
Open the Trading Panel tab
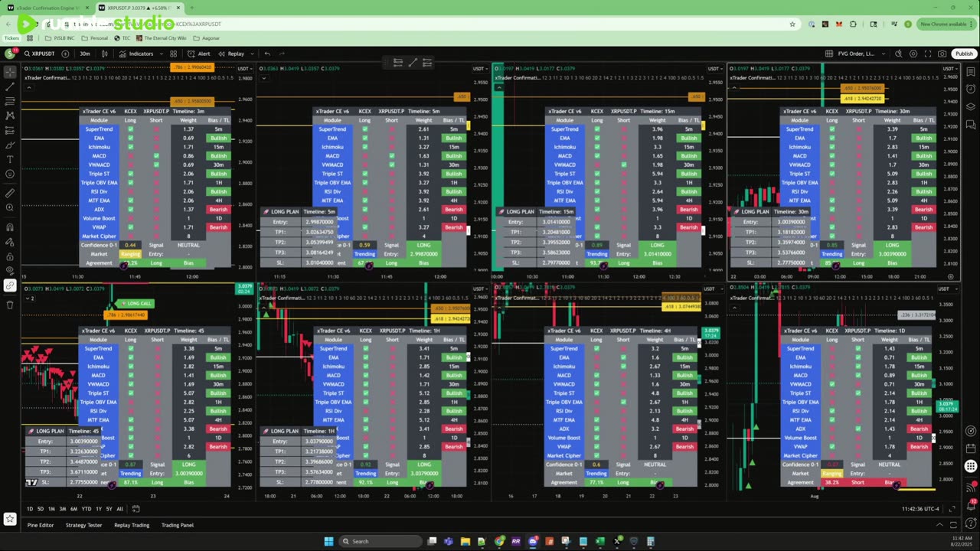177,525
